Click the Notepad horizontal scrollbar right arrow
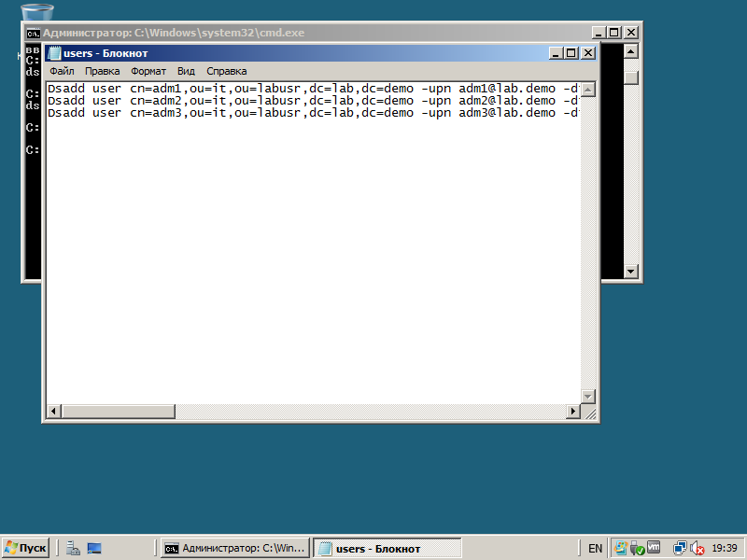This screenshot has height=560, width=747. pos(573,411)
